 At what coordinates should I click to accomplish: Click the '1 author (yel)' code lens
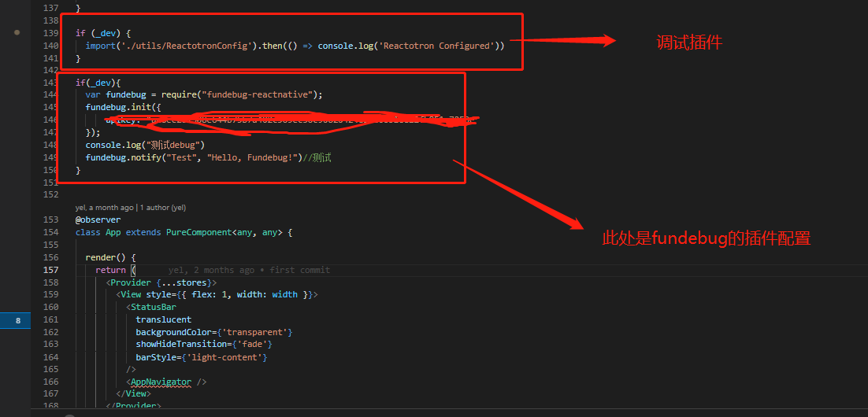[163, 208]
